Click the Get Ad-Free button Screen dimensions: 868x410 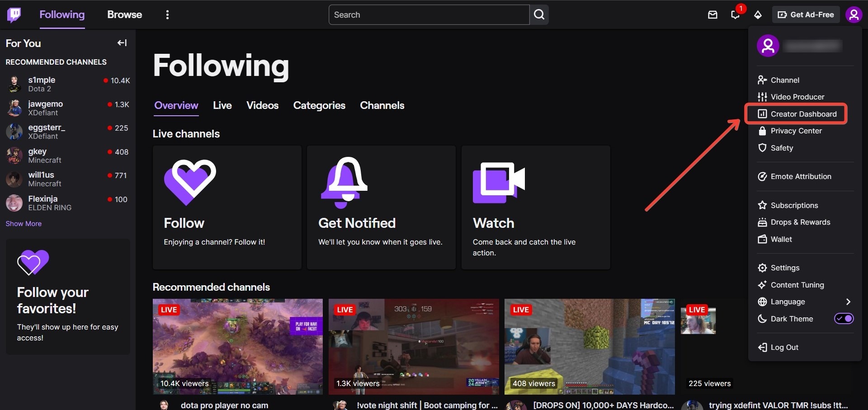[806, 14]
